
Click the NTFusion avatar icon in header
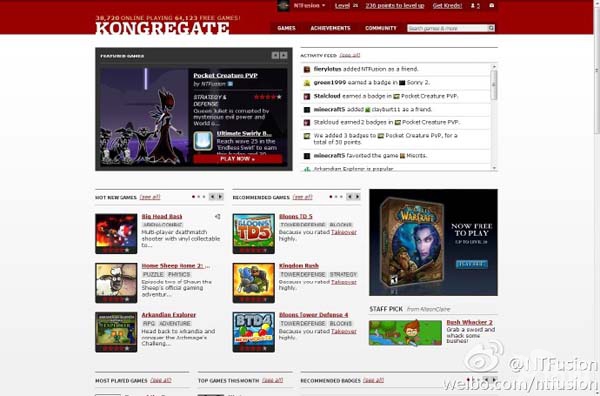pos(283,6)
